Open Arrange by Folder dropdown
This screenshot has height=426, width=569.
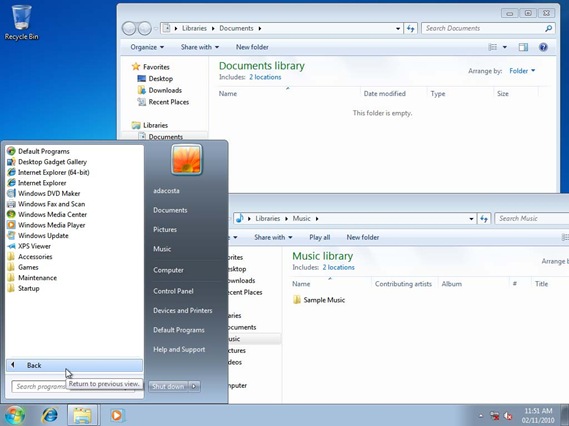tap(522, 71)
